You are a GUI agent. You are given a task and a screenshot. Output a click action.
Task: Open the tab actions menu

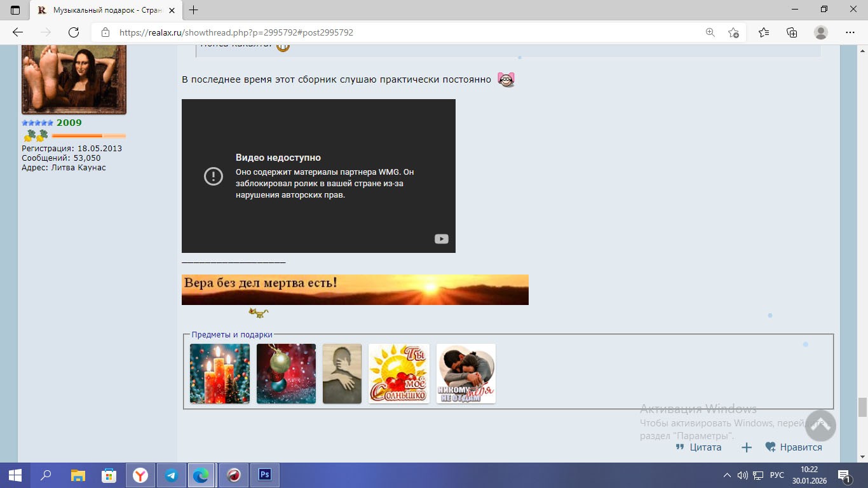coord(15,10)
